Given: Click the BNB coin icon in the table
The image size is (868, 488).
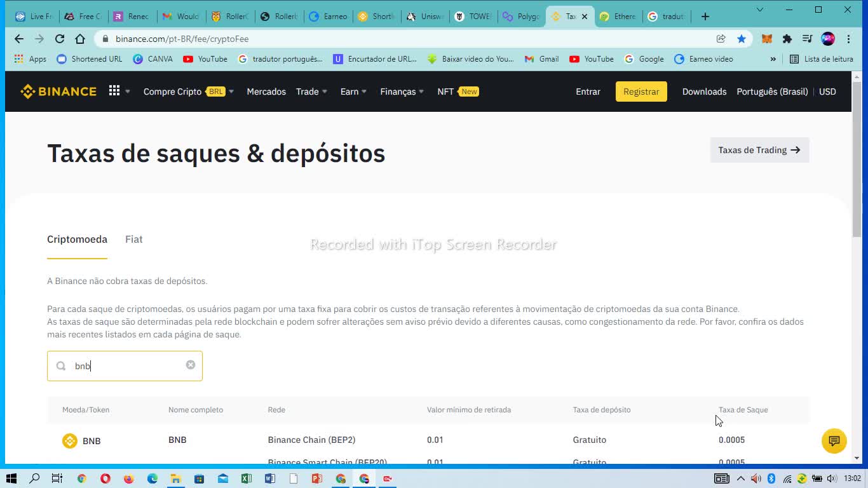Looking at the screenshot, I should tap(70, 440).
